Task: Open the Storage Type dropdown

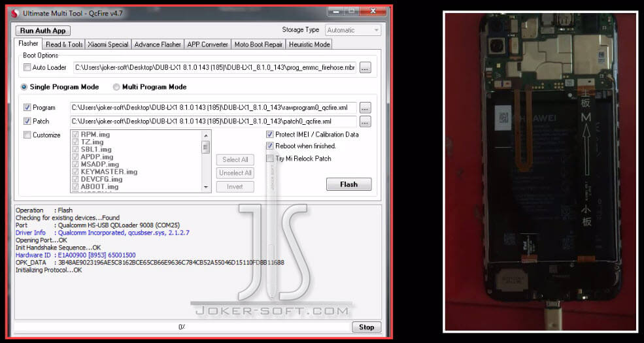Action: click(x=354, y=30)
